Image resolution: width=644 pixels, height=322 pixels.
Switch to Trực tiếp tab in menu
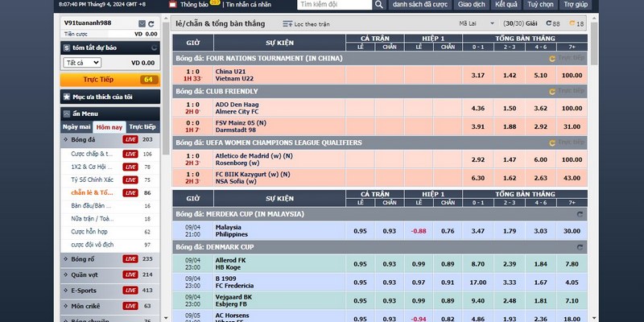click(142, 127)
